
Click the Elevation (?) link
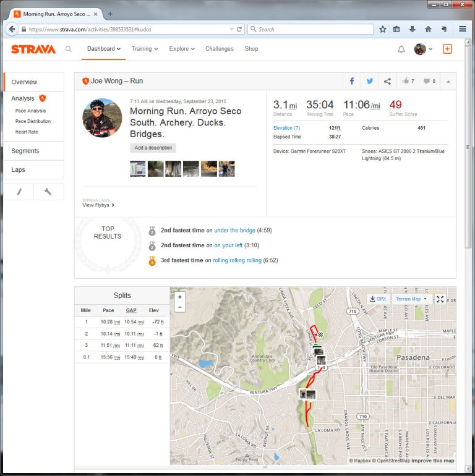click(286, 128)
